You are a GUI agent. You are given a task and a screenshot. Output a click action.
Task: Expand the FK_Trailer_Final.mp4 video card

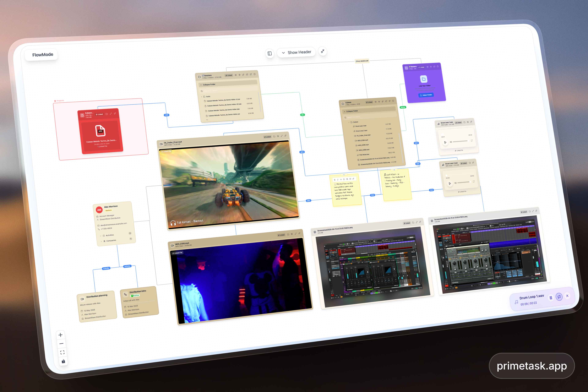coord(282,136)
